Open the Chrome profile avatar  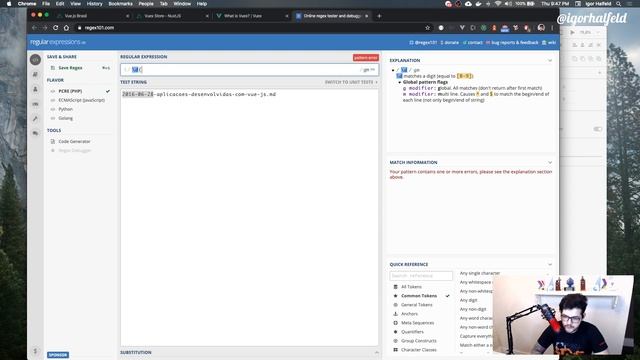[541, 28]
